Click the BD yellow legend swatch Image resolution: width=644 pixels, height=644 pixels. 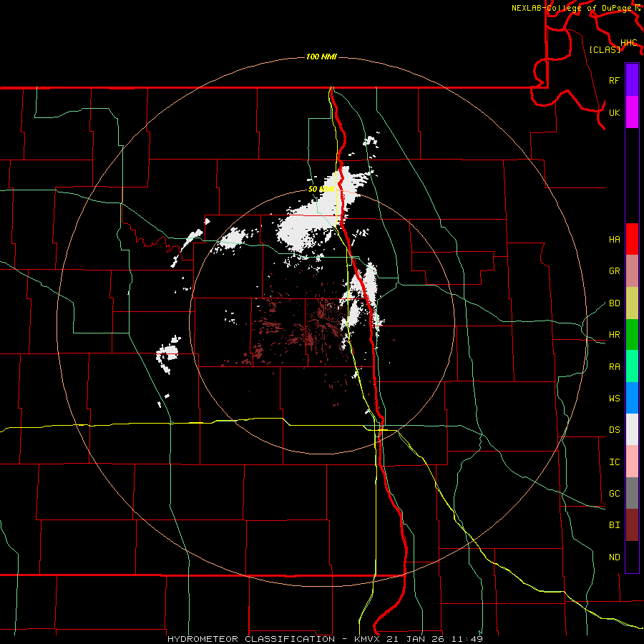pyautogui.click(x=632, y=303)
